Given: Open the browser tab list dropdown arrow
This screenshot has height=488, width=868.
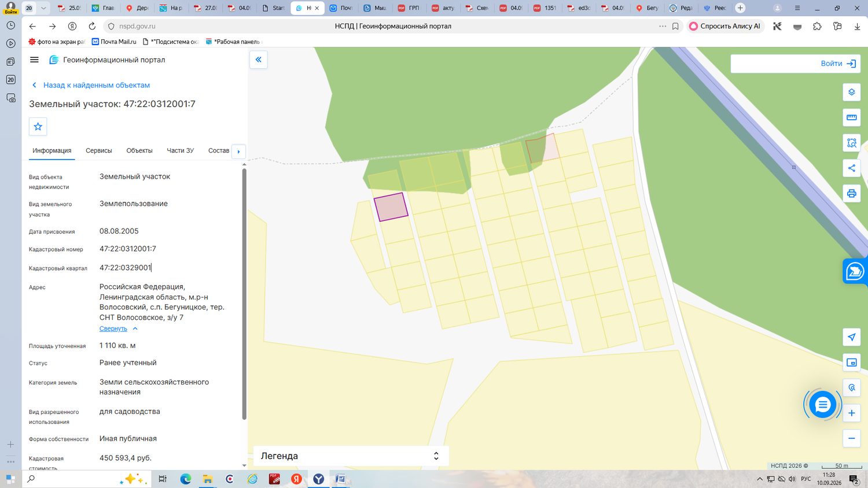Looking at the screenshot, I should pyautogui.click(x=43, y=8).
